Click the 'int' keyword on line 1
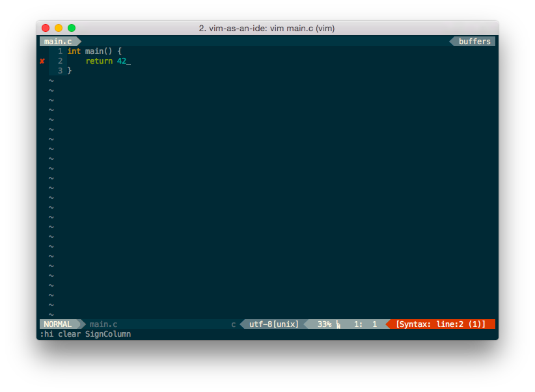535x392 pixels. (74, 51)
